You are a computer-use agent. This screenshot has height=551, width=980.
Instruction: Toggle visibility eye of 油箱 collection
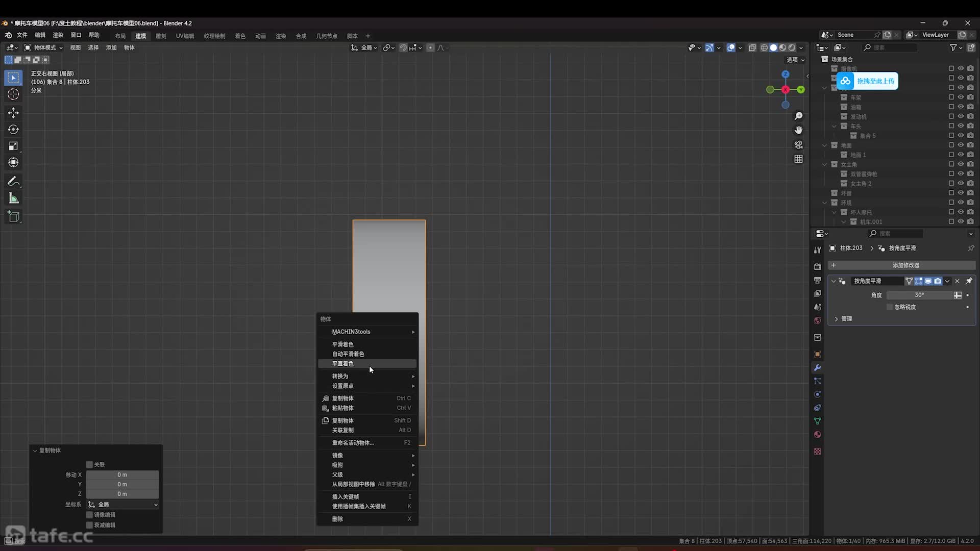(x=961, y=107)
